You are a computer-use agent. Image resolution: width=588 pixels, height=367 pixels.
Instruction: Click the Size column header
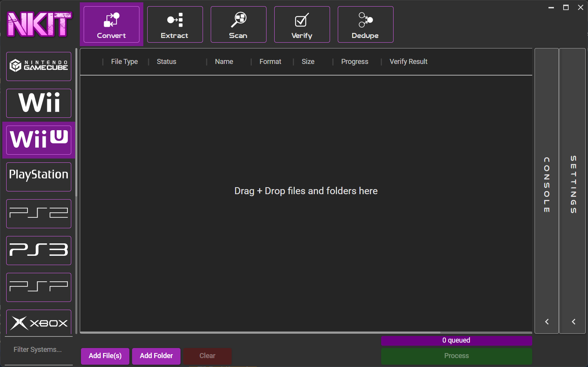[x=308, y=62]
